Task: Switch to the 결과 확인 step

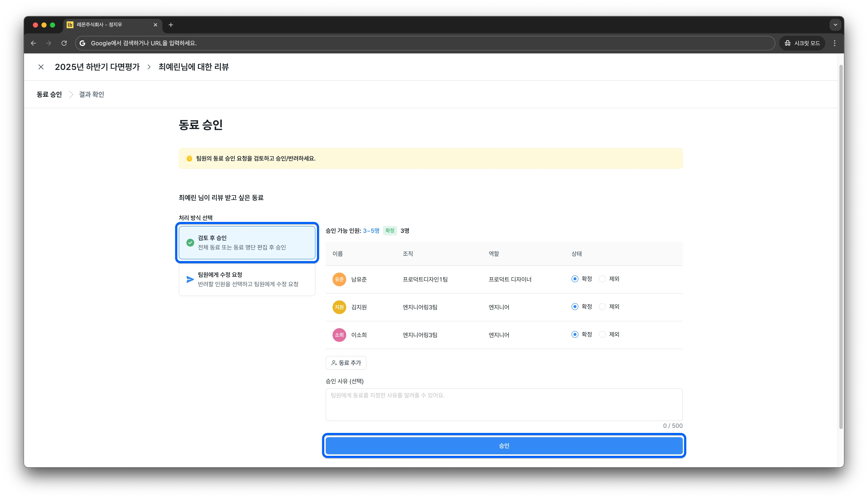Action: coord(91,94)
